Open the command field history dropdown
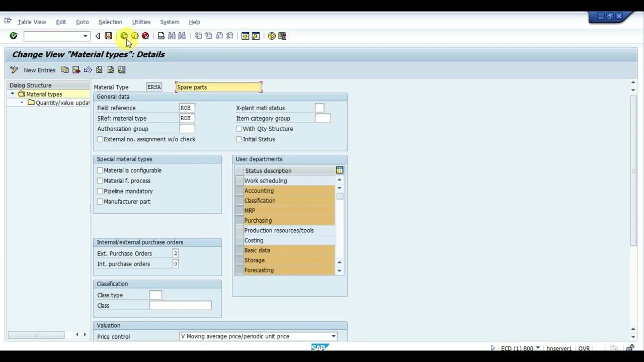The width and height of the screenshot is (644, 362). coord(85,36)
